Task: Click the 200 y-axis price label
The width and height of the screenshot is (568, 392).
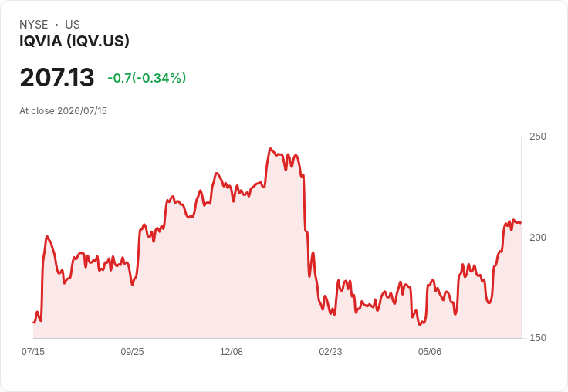Action: pyautogui.click(x=538, y=238)
